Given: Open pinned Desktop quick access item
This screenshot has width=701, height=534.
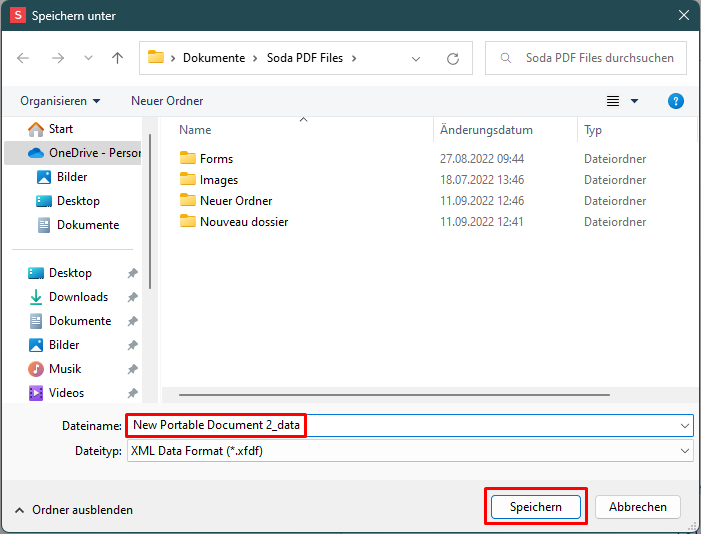Looking at the screenshot, I should (70, 273).
